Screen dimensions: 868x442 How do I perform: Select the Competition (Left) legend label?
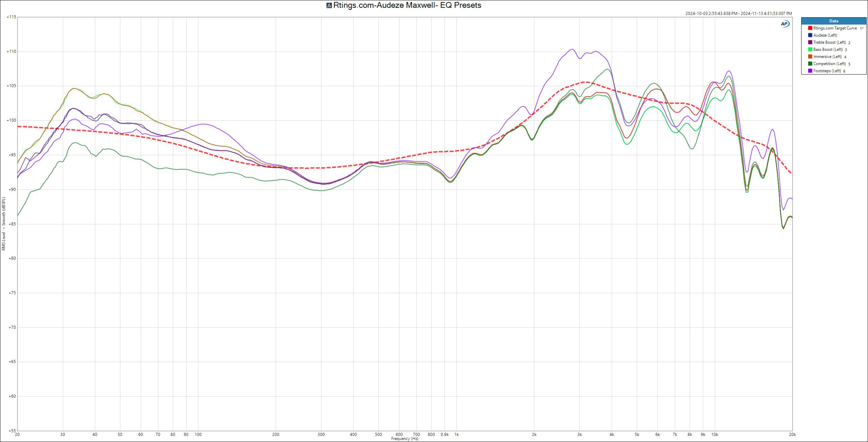click(829, 64)
